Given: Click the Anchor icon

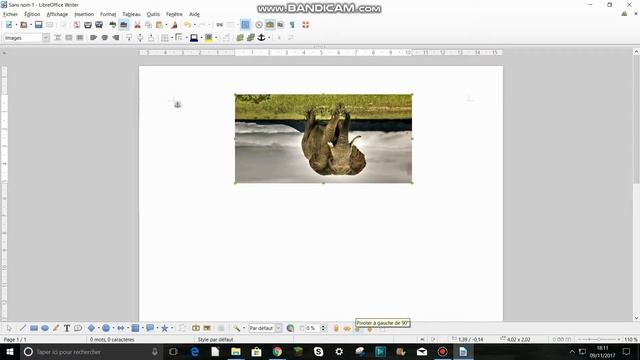Looking at the screenshot, I should (261, 38).
